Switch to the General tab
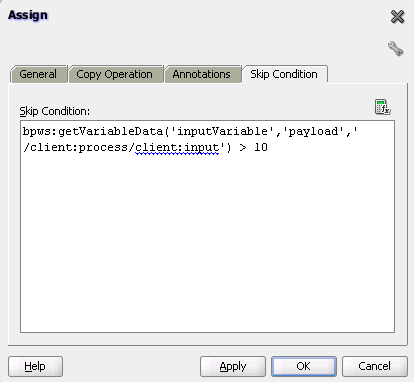Screen dimensions: 414x382 39,74
